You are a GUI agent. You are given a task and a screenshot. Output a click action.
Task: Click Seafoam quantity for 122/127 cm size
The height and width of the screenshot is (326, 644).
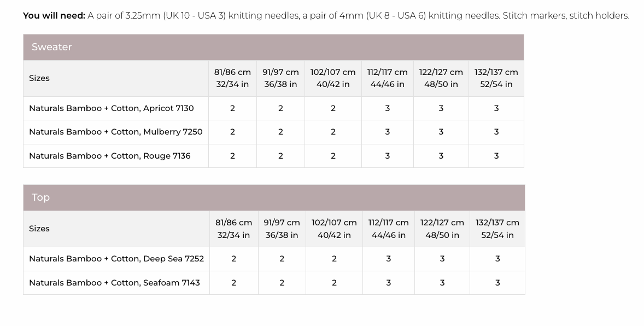(x=442, y=283)
